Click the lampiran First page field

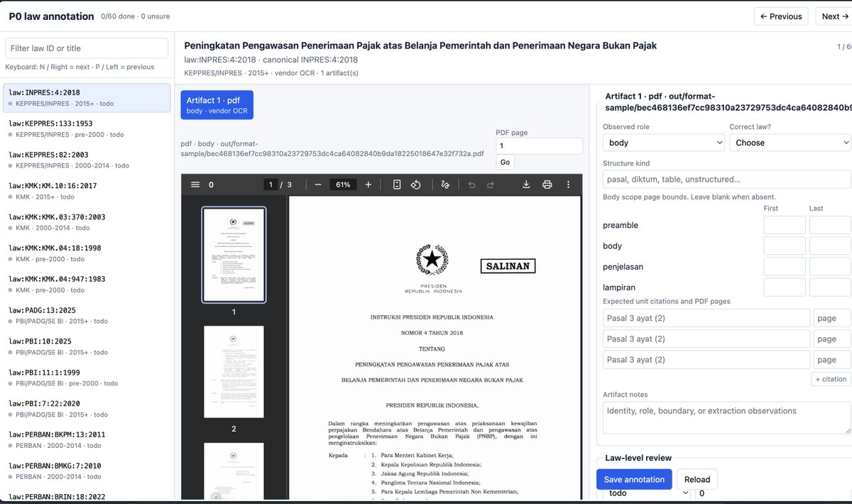pos(785,287)
